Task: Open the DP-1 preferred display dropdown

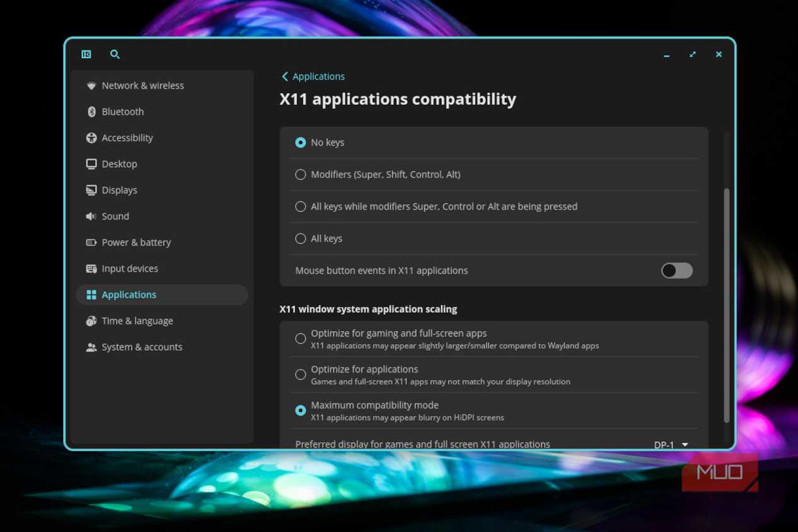Action: [x=671, y=444]
